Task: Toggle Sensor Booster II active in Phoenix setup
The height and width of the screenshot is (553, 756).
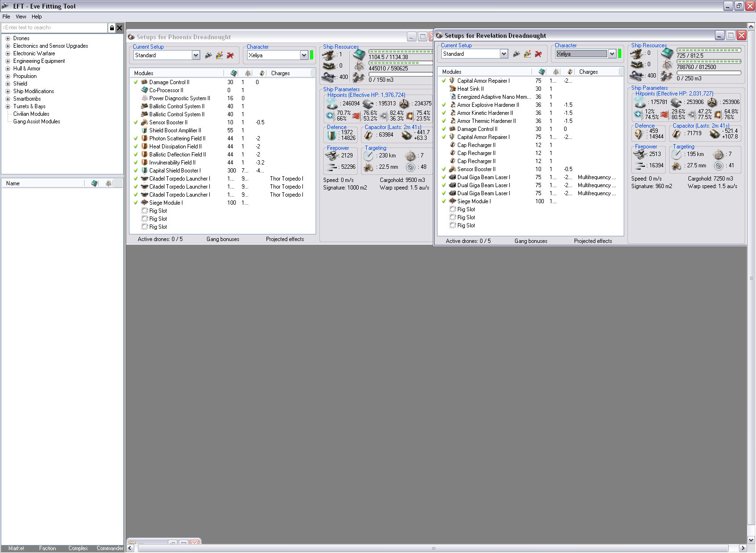Action: click(x=136, y=122)
